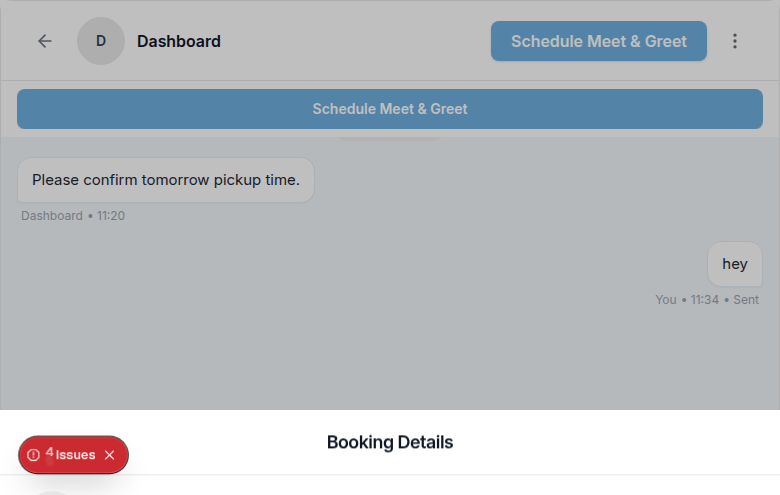The height and width of the screenshot is (495, 780).
Task: Click the warning icon in Issues badge
Action: tap(34, 455)
